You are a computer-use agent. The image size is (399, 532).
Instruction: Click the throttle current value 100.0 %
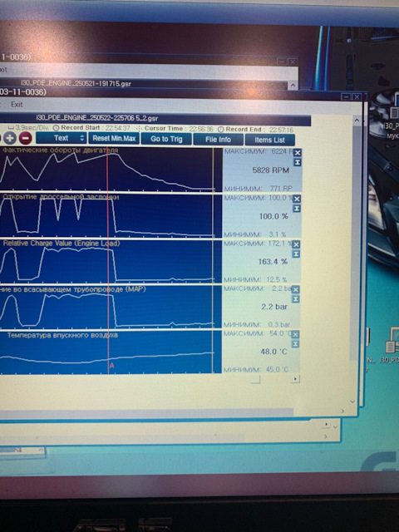click(x=273, y=216)
